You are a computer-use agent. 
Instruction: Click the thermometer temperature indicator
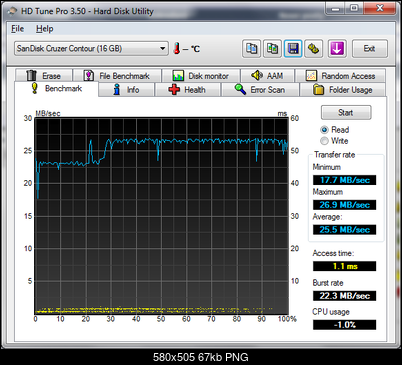[177, 48]
